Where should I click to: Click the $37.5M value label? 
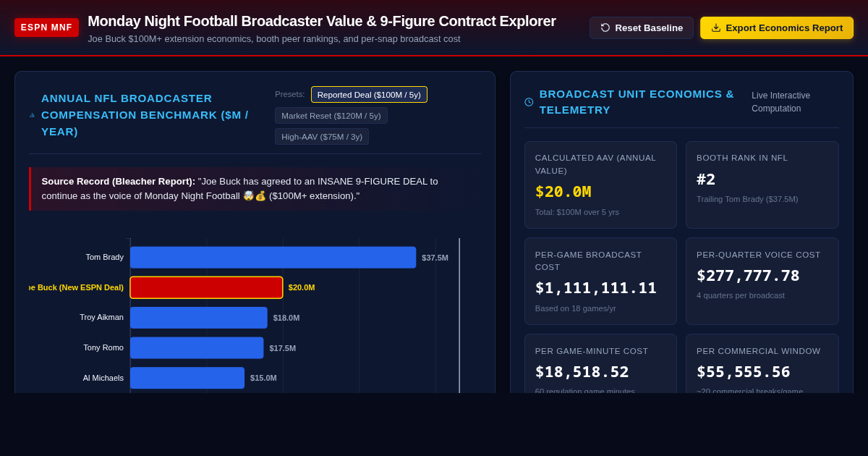point(435,258)
